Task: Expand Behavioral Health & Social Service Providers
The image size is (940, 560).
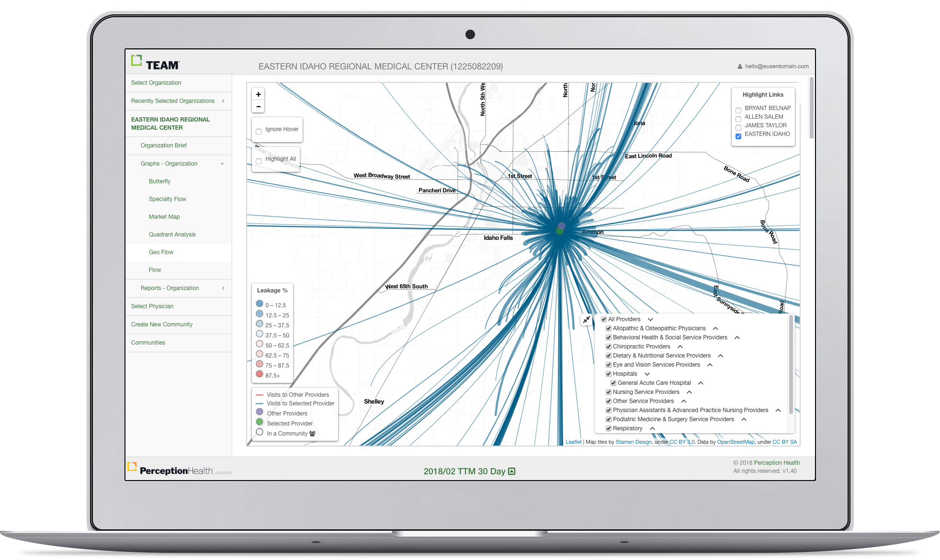Action: point(737,337)
